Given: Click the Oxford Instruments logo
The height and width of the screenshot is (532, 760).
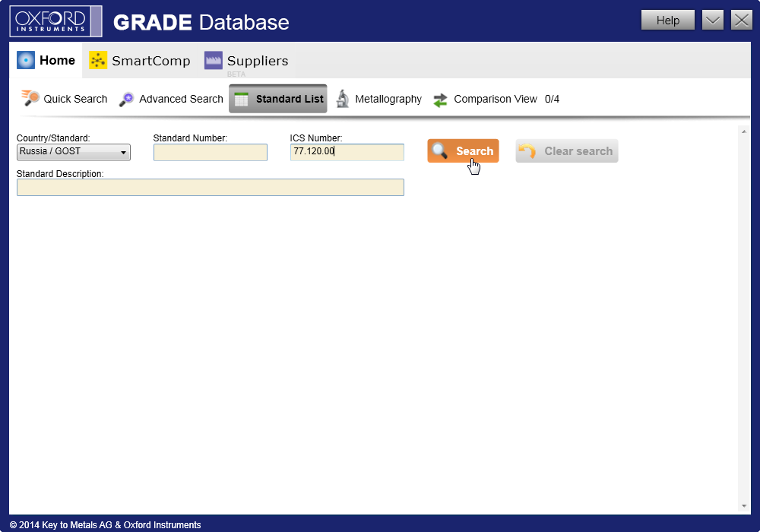Looking at the screenshot, I should tap(55, 21).
